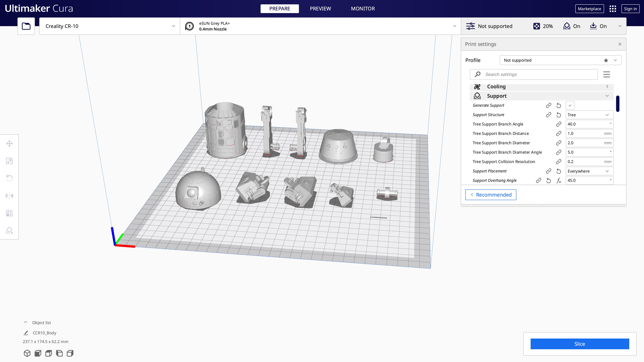Select the Scale tool in left toolbar

click(x=9, y=161)
